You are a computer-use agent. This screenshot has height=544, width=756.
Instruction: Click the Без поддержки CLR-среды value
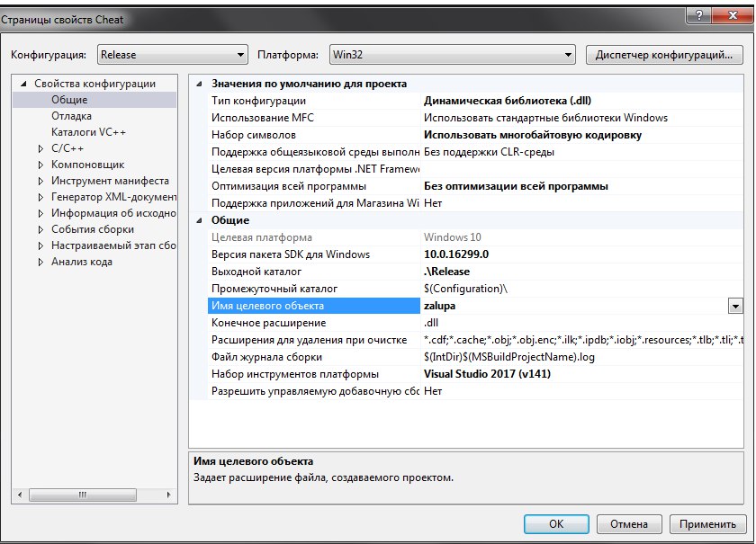[x=489, y=152]
